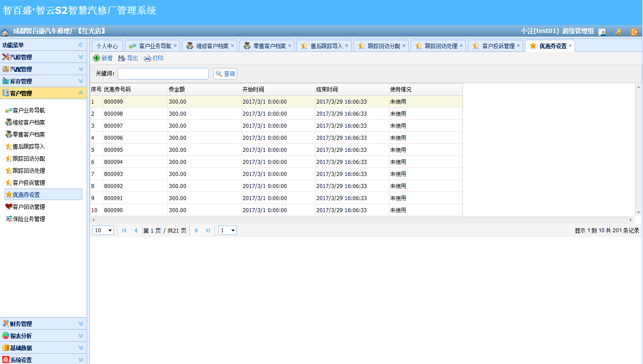Close the 跟踪回访分配 tab
This screenshot has width=643, height=364.
point(404,46)
